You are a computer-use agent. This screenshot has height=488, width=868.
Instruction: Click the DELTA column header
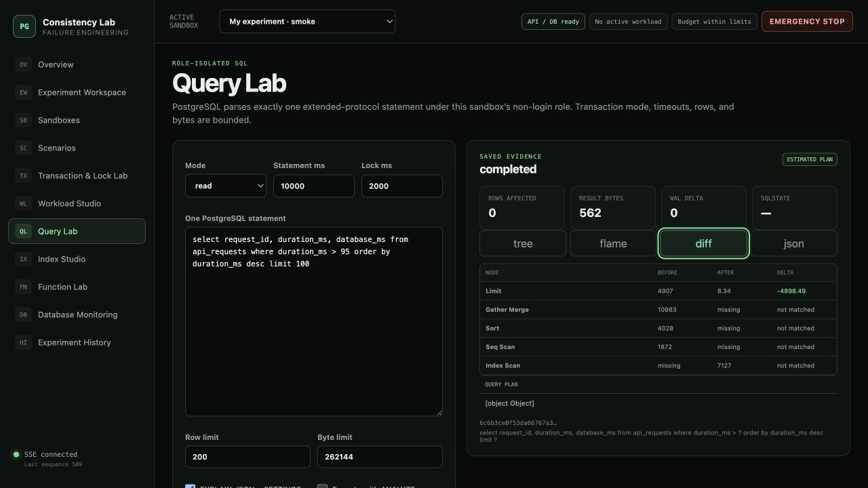(x=785, y=272)
